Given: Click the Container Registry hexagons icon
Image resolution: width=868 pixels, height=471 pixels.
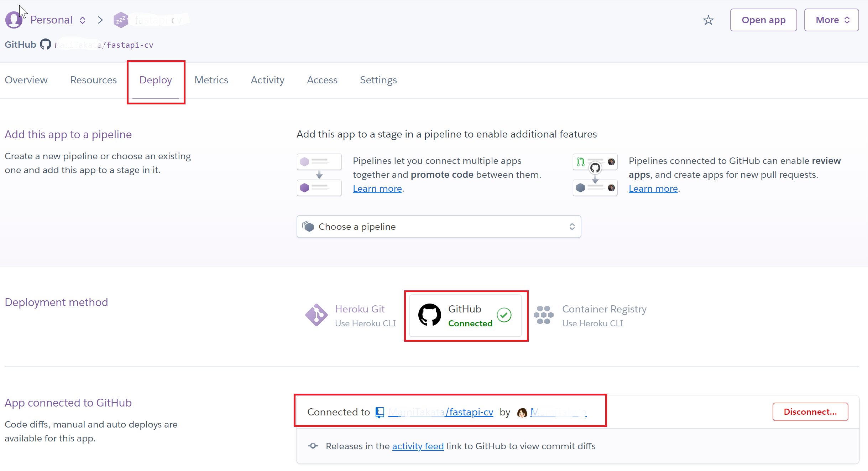Looking at the screenshot, I should (x=543, y=315).
